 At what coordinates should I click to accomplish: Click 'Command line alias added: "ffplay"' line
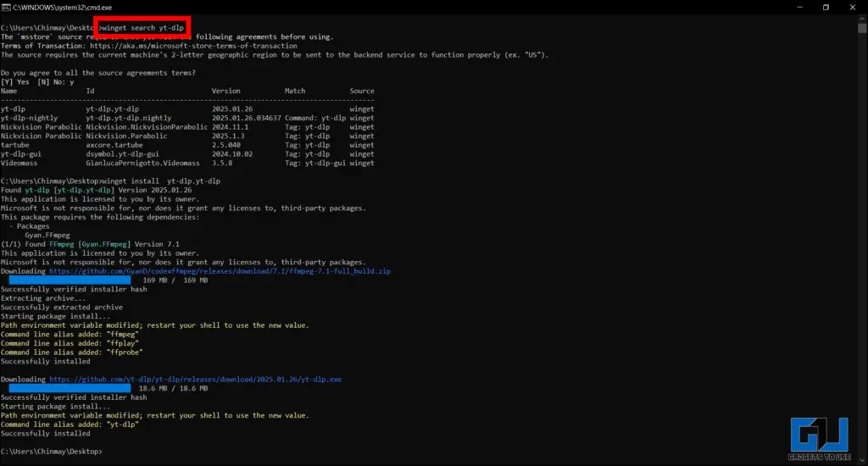[x=70, y=343]
